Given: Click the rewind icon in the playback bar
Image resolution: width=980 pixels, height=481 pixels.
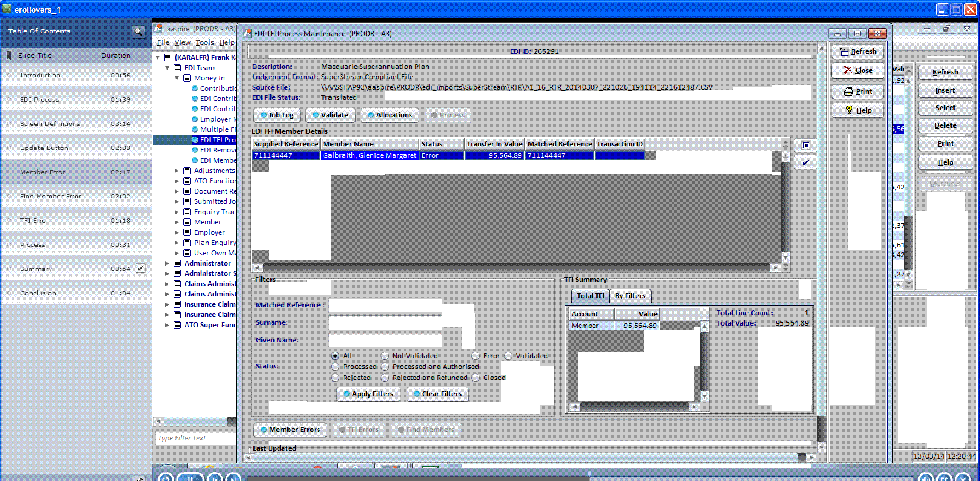Looking at the screenshot, I should (x=215, y=477).
